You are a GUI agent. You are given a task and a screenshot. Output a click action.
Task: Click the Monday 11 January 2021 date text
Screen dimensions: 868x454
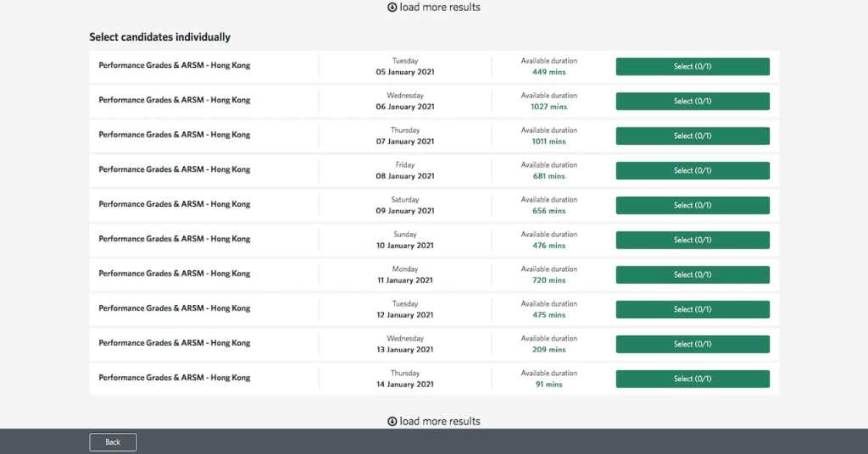(405, 280)
